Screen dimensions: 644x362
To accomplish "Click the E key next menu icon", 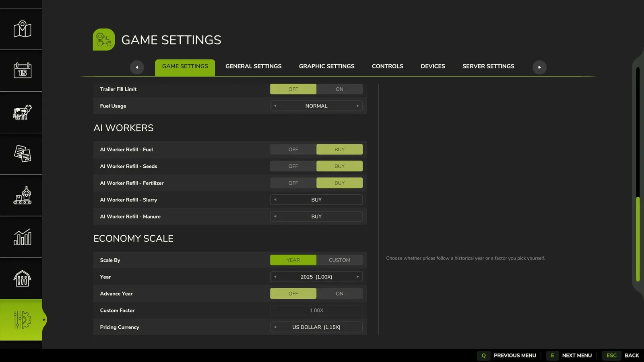I will coord(552,356).
